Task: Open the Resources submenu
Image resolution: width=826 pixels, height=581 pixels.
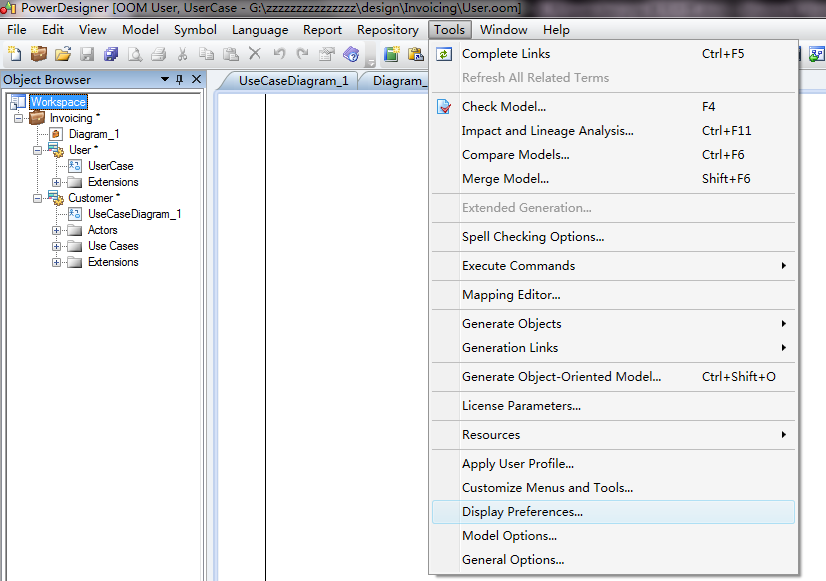Action: 613,435
